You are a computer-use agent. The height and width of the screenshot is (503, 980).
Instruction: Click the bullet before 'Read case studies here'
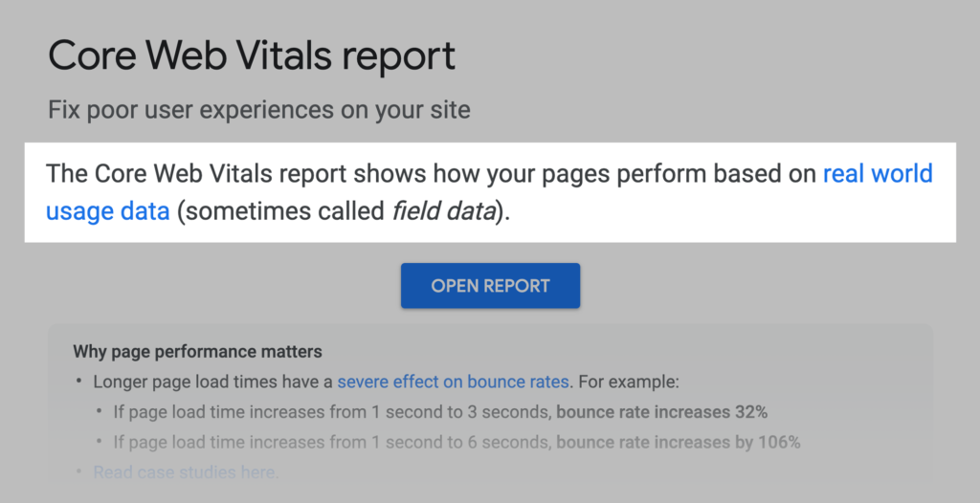coord(79,472)
